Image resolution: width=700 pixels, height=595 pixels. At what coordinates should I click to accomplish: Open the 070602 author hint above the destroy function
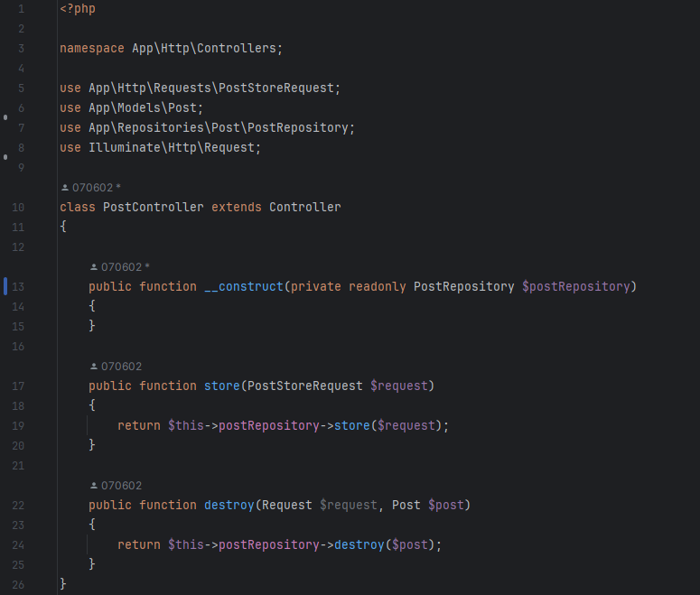tap(121, 486)
